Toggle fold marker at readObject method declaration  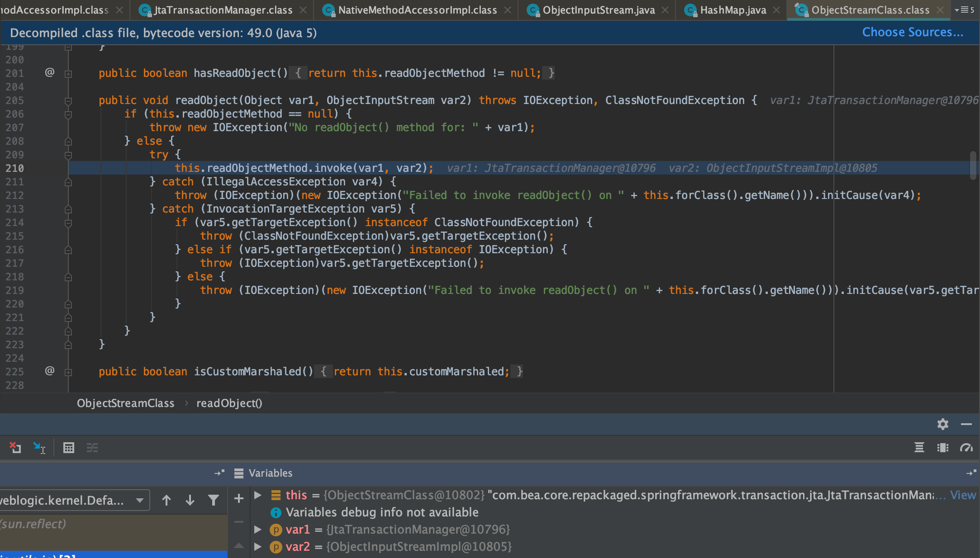point(68,100)
